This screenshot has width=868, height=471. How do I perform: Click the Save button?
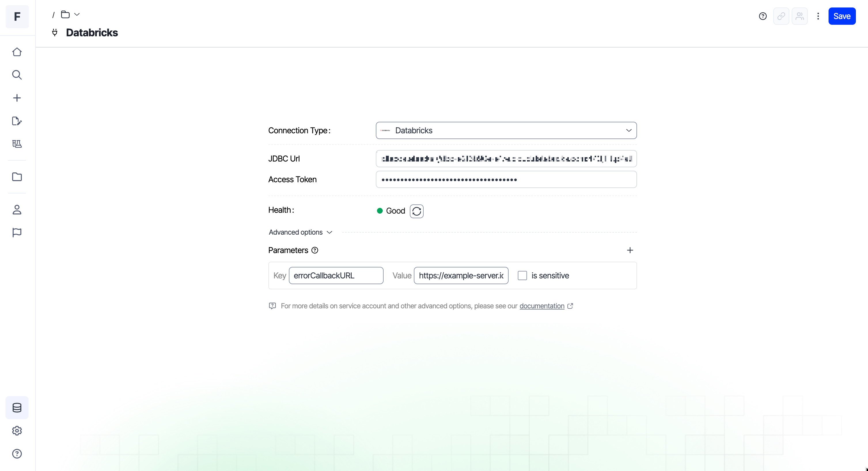[x=842, y=16]
